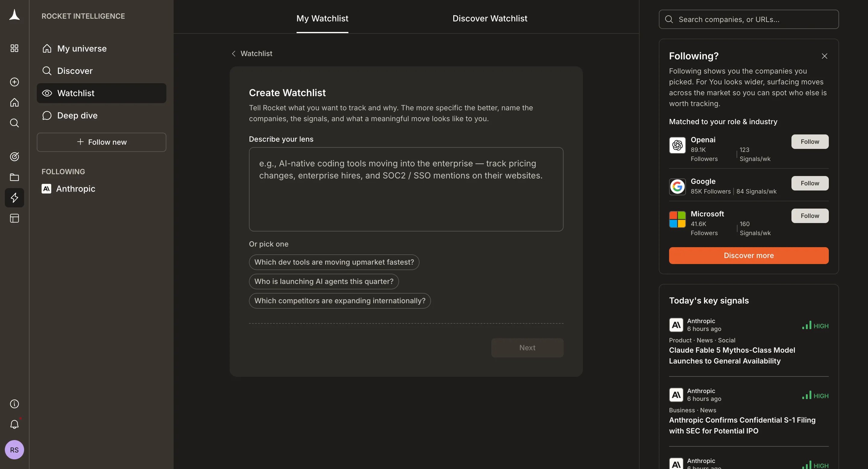This screenshot has width=868, height=469.
Task: Click the HIGH badge on S-1 Filing signal
Action: click(x=815, y=395)
